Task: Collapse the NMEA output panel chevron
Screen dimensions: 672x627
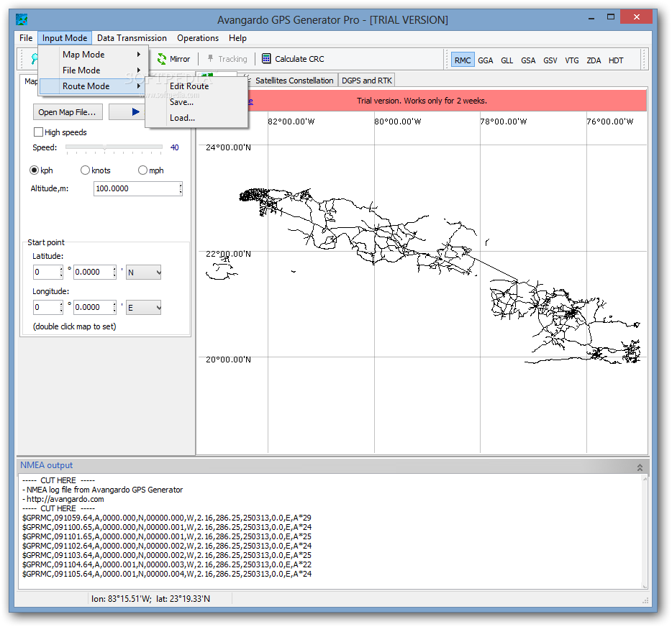Action: pos(640,467)
